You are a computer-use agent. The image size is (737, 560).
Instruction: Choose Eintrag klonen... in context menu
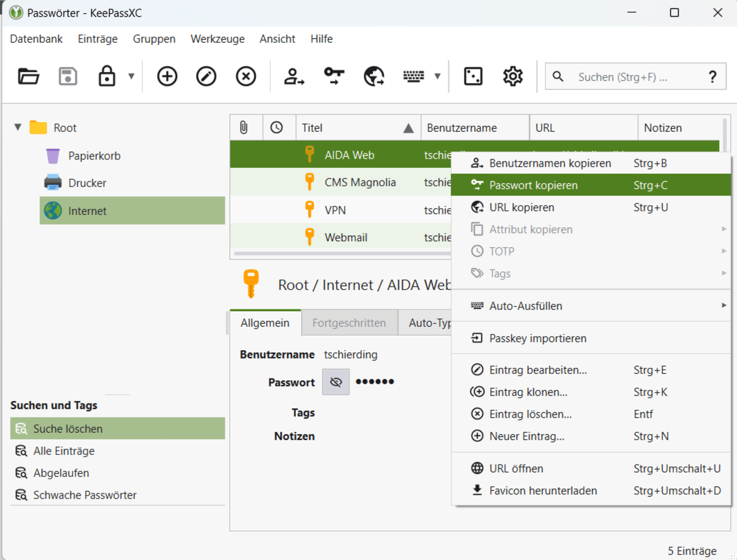[x=591, y=392]
